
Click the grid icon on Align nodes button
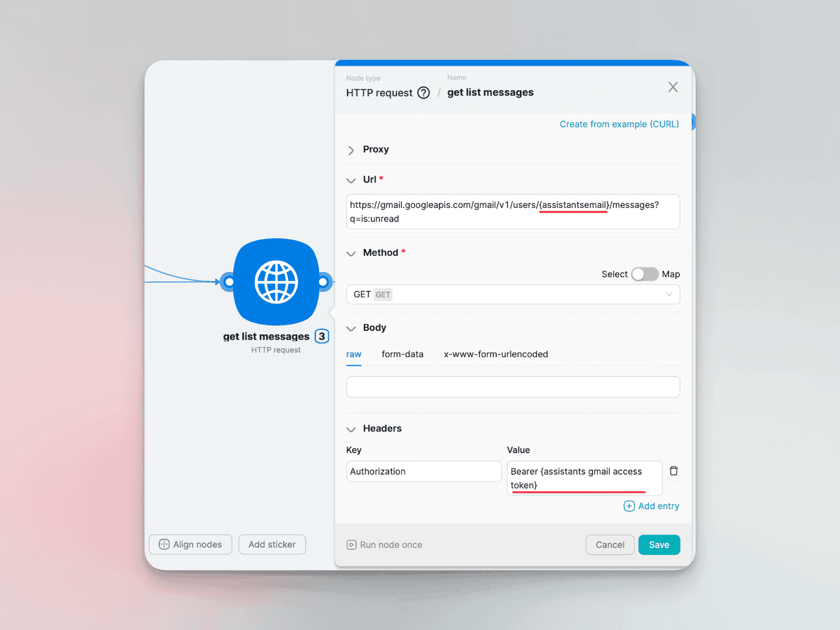[163, 544]
